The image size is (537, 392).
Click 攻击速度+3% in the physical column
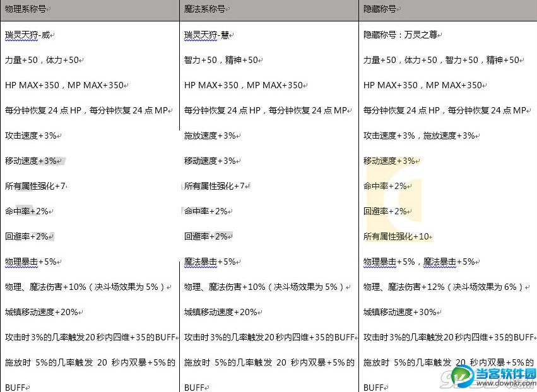pos(30,135)
